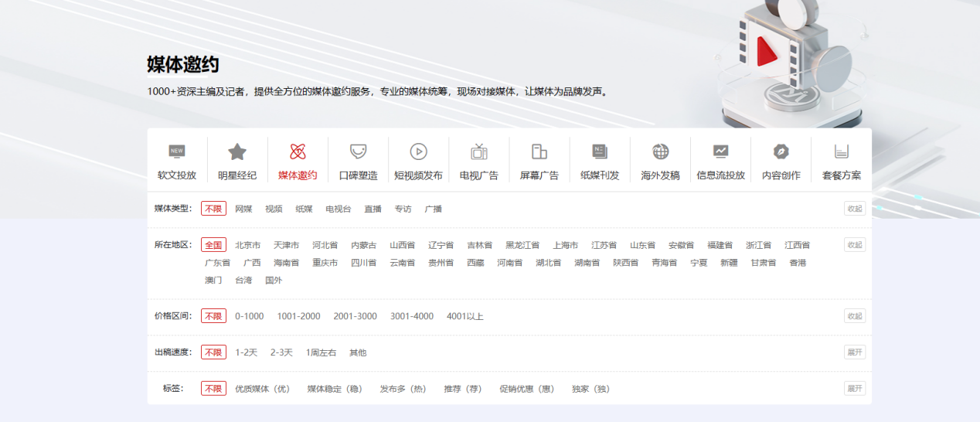Open the 海外发稿 globe icon

(x=660, y=151)
